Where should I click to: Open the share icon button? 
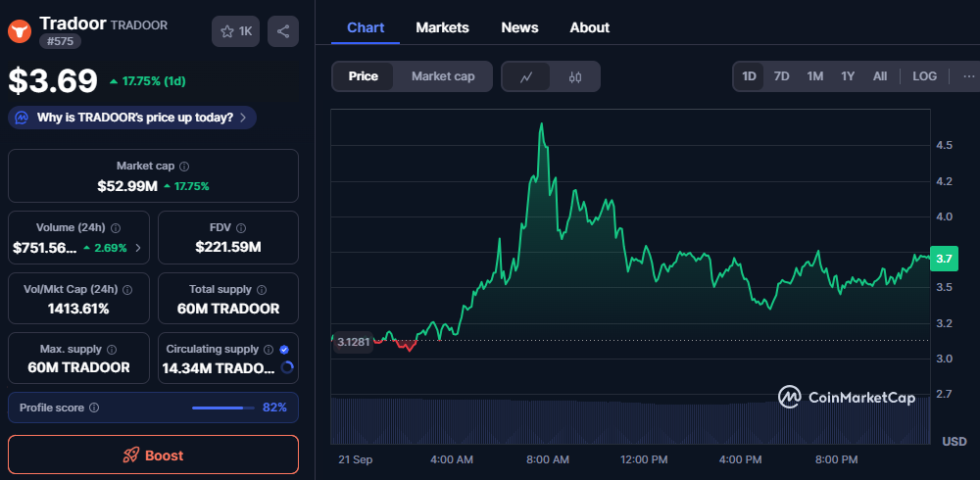click(283, 31)
